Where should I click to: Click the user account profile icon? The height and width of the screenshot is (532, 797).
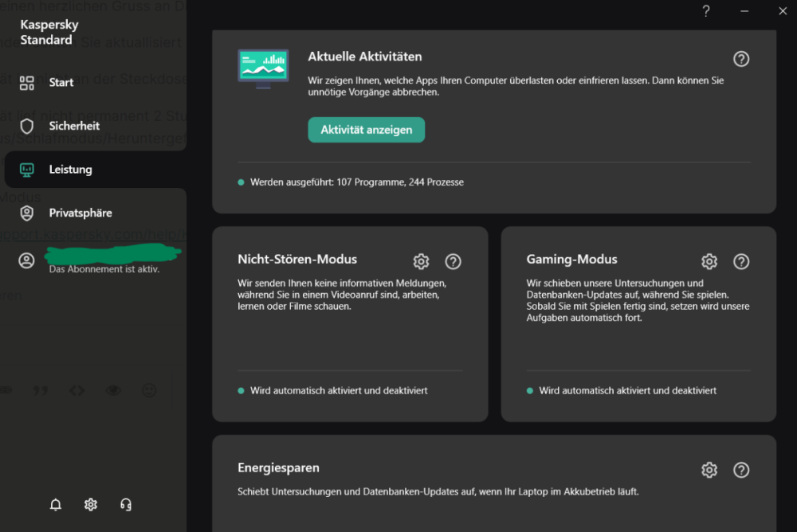(26, 260)
